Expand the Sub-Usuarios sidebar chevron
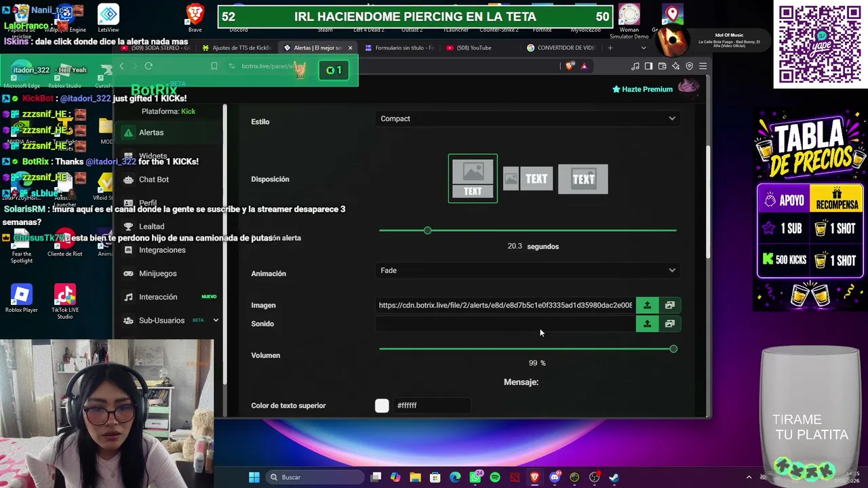Image resolution: width=868 pixels, height=488 pixels. [216, 321]
